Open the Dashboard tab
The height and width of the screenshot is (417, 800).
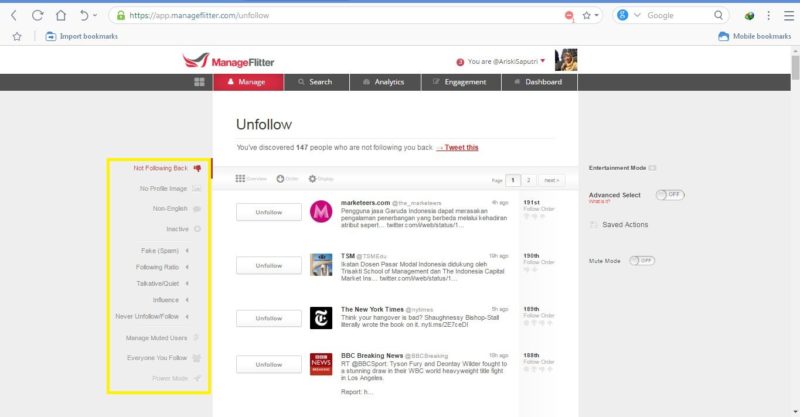pos(540,82)
